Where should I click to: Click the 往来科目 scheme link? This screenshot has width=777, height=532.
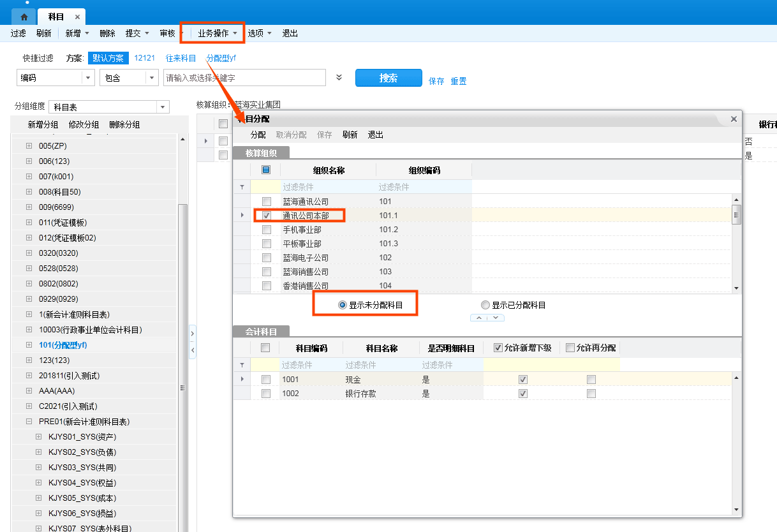point(181,58)
